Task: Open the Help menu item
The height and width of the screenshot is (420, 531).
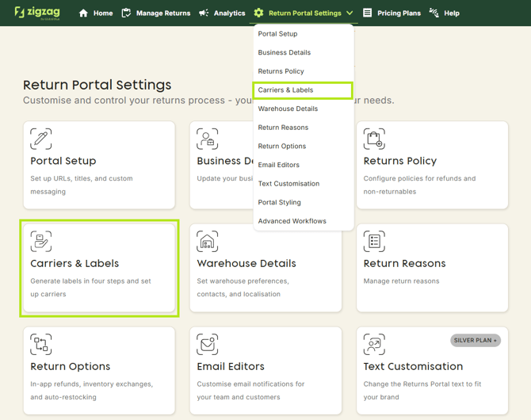Action: click(445, 13)
